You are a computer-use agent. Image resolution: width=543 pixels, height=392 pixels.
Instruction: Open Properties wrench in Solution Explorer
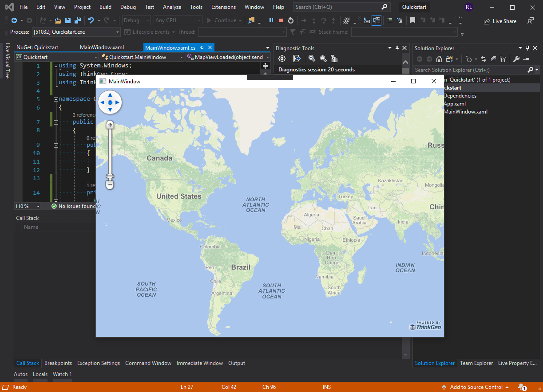point(516,59)
